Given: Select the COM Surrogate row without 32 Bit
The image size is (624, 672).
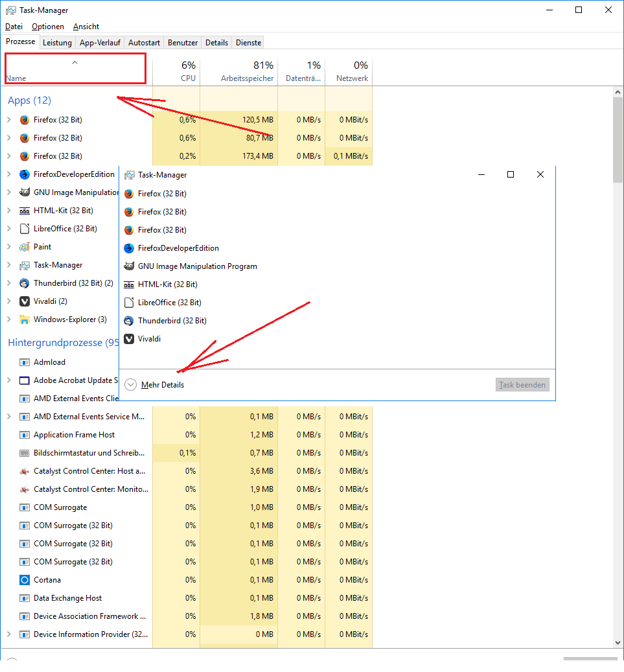Looking at the screenshot, I should (x=60, y=507).
